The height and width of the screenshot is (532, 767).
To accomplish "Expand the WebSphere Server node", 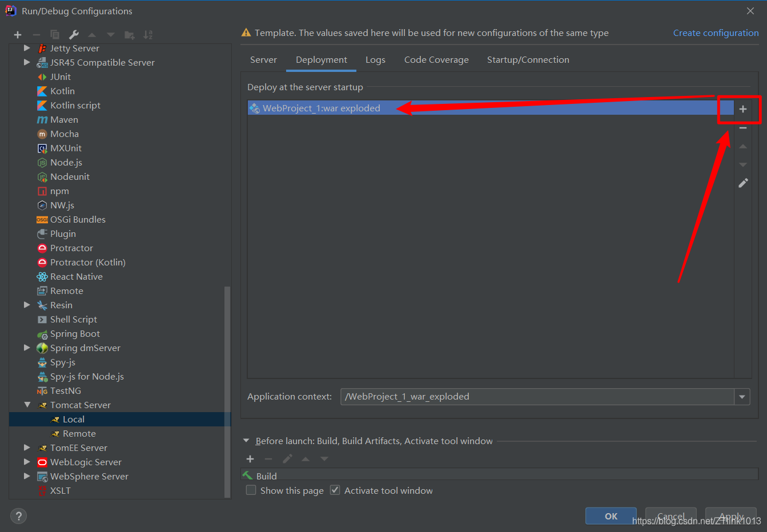I will point(27,476).
